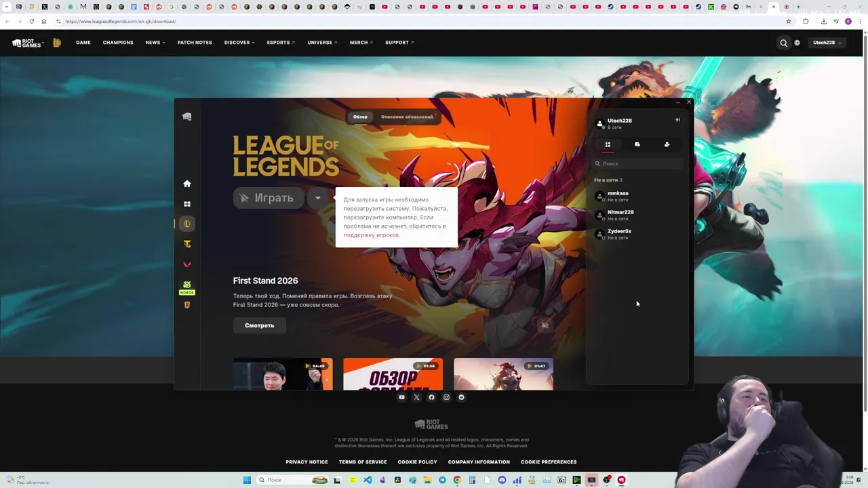Click the Смотреть button
The width and height of the screenshot is (868, 488).
tap(259, 325)
